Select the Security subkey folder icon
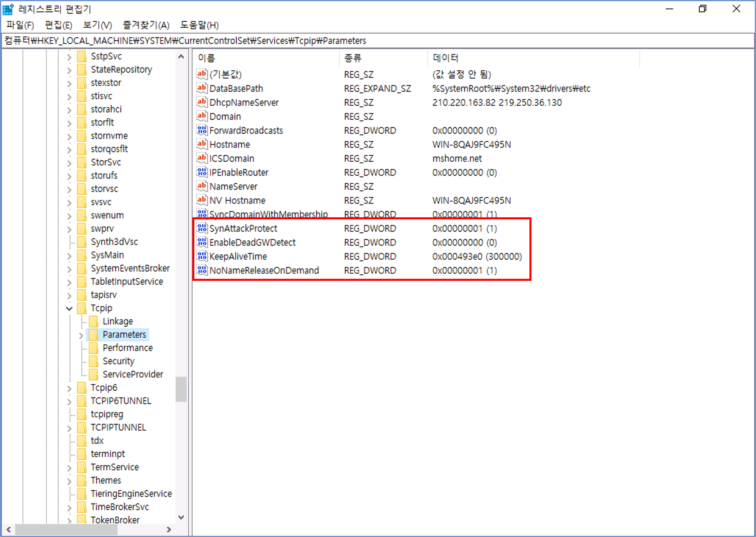This screenshot has height=537, width=756. click(93, 361)
